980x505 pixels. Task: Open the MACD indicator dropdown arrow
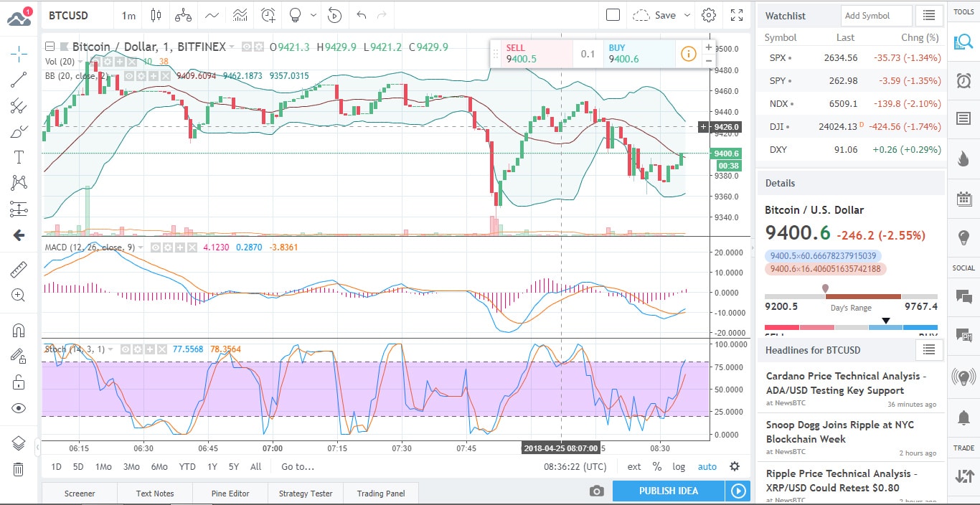(140, 247)
